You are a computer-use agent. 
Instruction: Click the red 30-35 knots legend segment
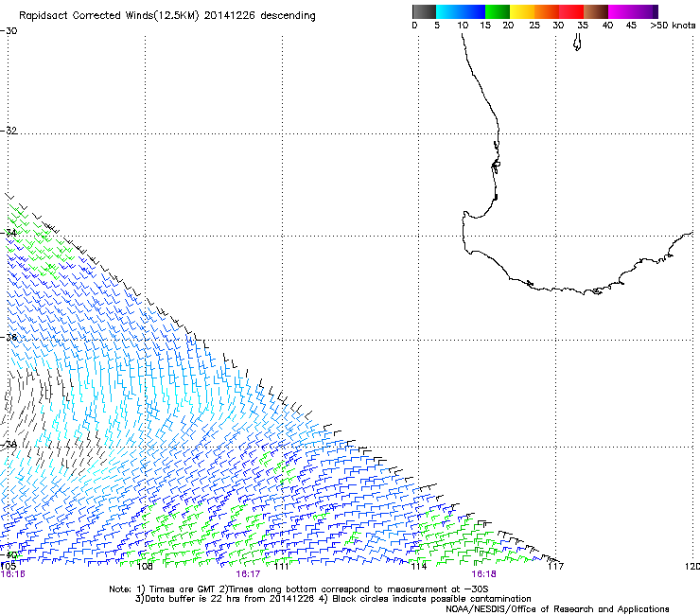571,11
